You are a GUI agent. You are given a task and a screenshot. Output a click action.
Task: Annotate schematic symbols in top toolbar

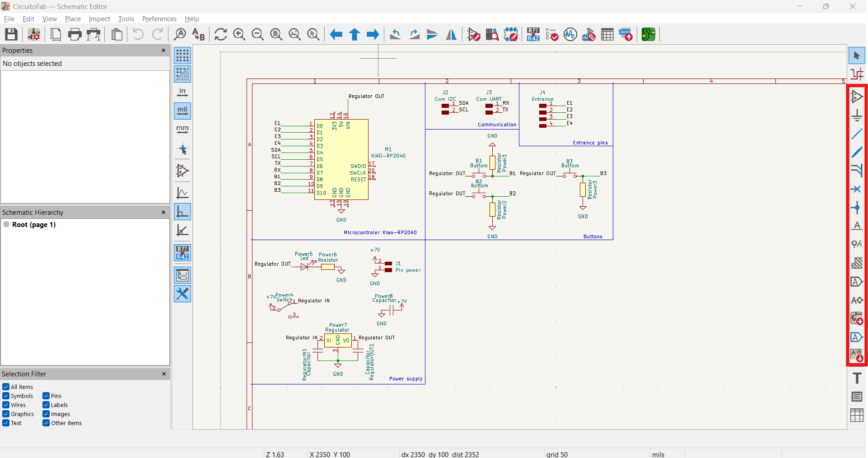click(x=533, y=34)
